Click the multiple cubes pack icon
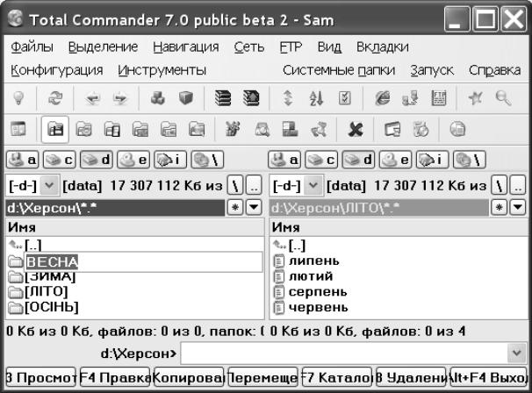 [158, 98]
